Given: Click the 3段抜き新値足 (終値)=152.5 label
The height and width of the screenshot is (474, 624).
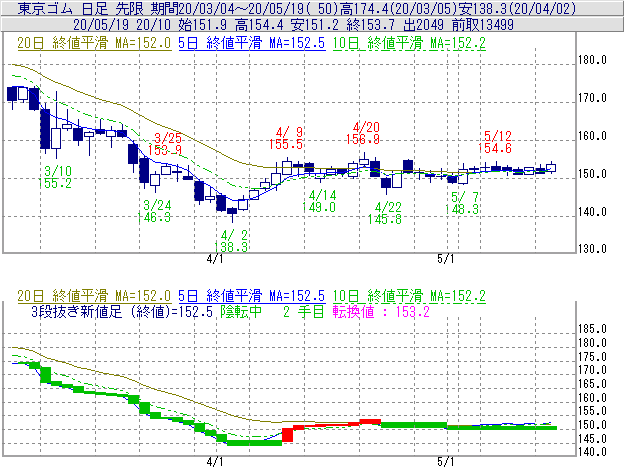Looking at the screenshot, I should pos(122,312).
